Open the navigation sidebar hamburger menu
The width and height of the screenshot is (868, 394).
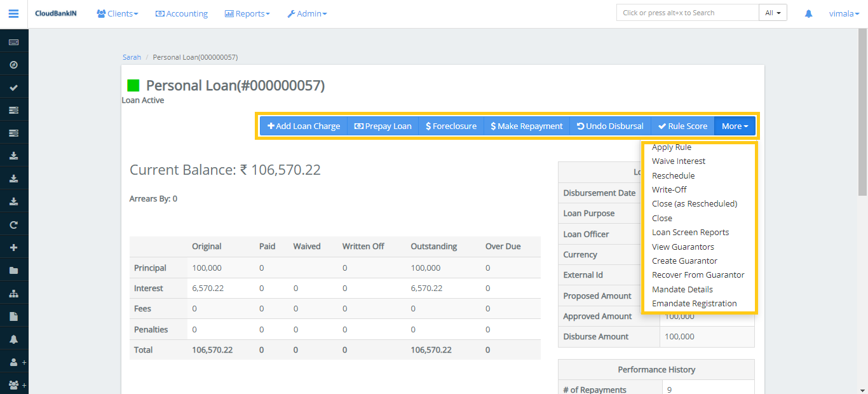pos(13,13)
